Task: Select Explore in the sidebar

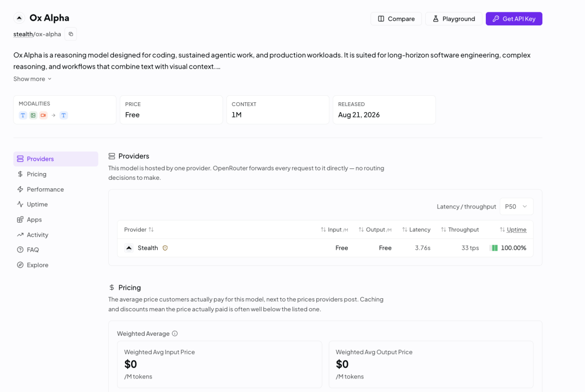Action: 56,265
